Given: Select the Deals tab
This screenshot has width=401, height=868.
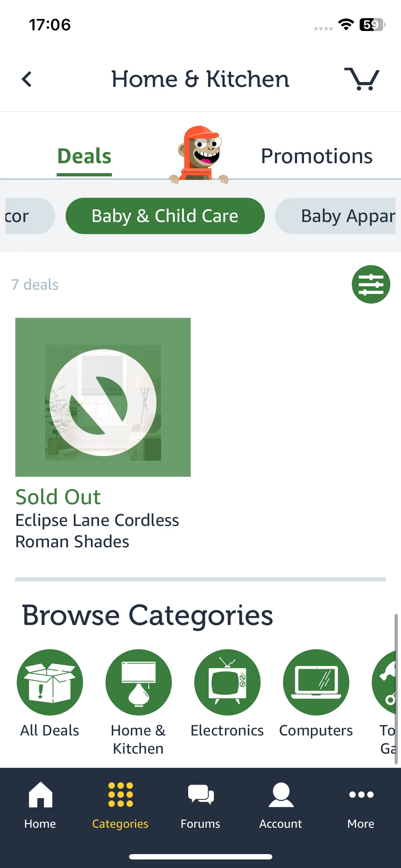Looking at the screenshot, I should pyautogui.click(x=84, y=156).
